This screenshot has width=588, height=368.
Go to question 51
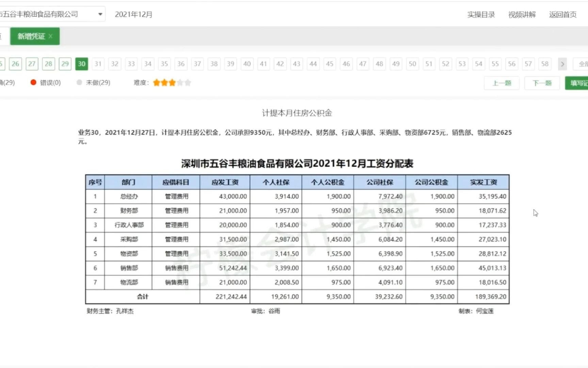(x=429, y=64)
